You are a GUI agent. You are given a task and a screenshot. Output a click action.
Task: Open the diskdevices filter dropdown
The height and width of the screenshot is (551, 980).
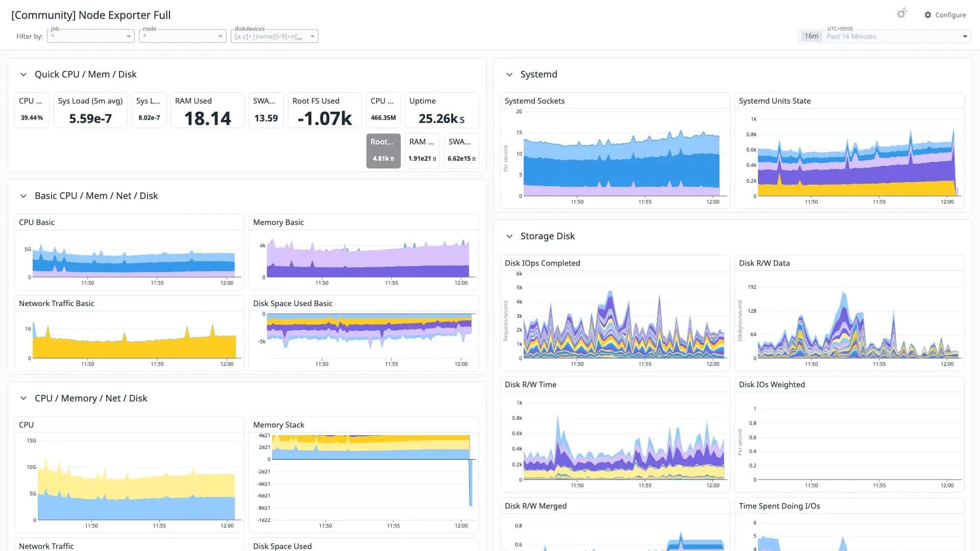point(275,36)
